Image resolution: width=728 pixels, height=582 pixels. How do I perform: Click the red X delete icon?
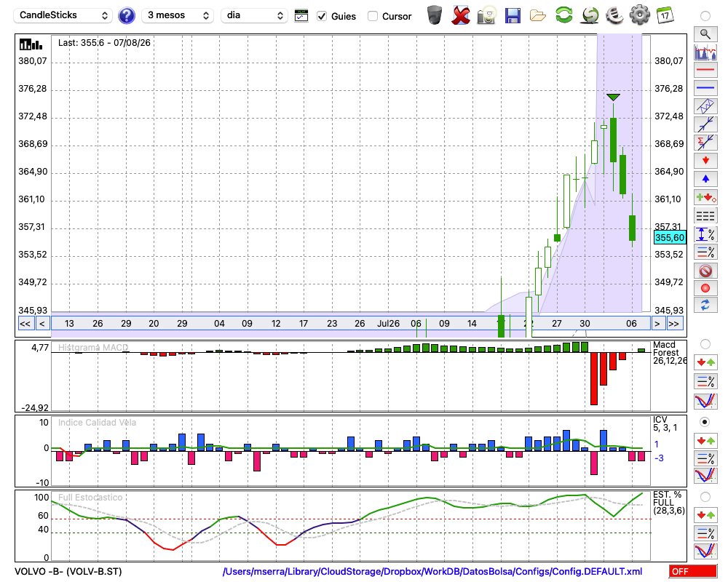[461, 15]
